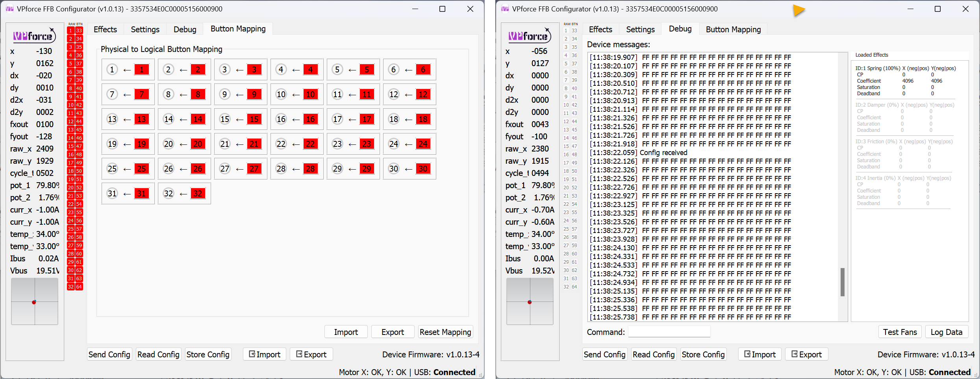Click the Import icon in the right window footer

tap(760, 354)
